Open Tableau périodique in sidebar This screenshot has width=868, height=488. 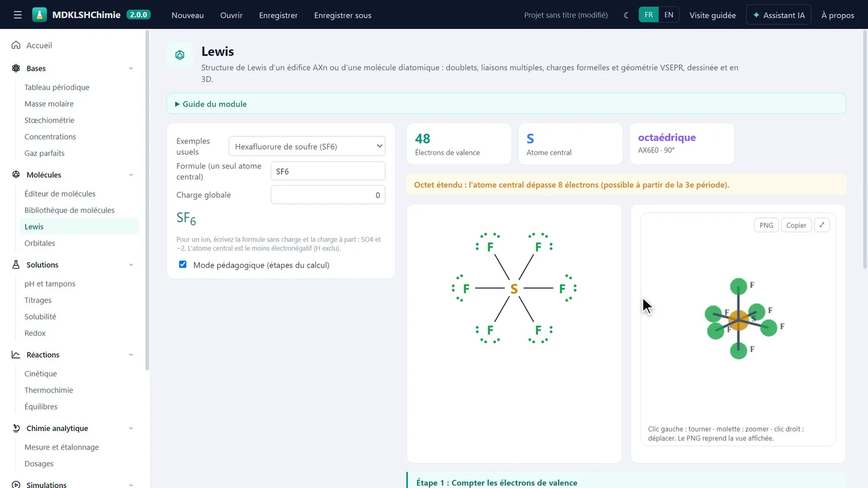pos(57,87)
